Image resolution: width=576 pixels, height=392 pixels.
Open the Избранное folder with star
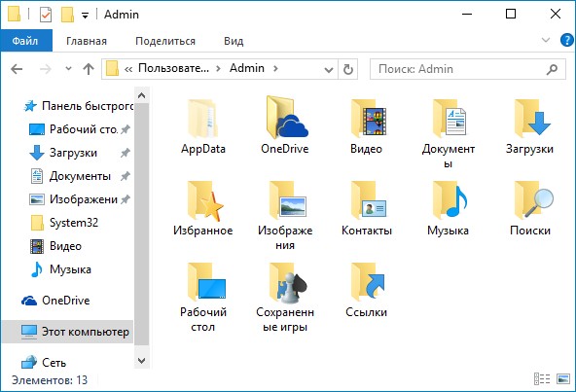click(x=202, y=207)
